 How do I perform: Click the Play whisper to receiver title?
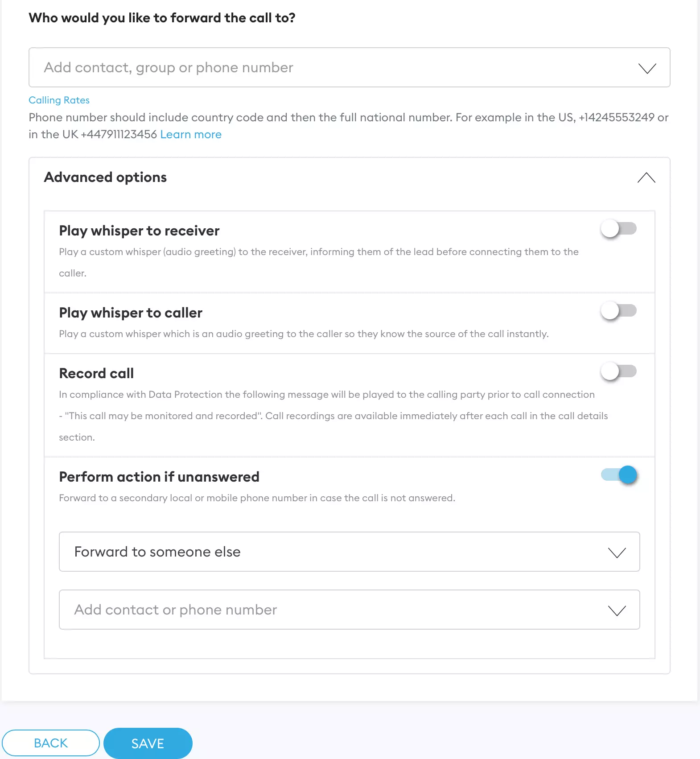click(x=139, y=231)
